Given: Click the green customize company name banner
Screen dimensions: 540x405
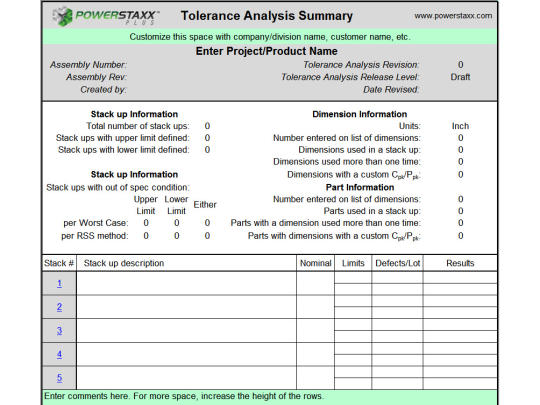Looking at the screenshot, I should pyautogui.click(x=270, y=37).
